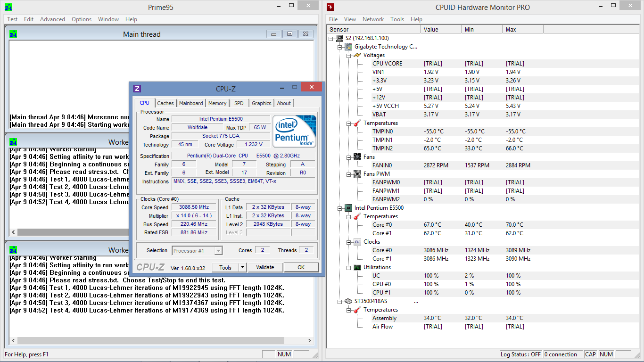Open the CPU-Z Tools dropdown arrow
The image size is (644, 362).
click(242, 267)
